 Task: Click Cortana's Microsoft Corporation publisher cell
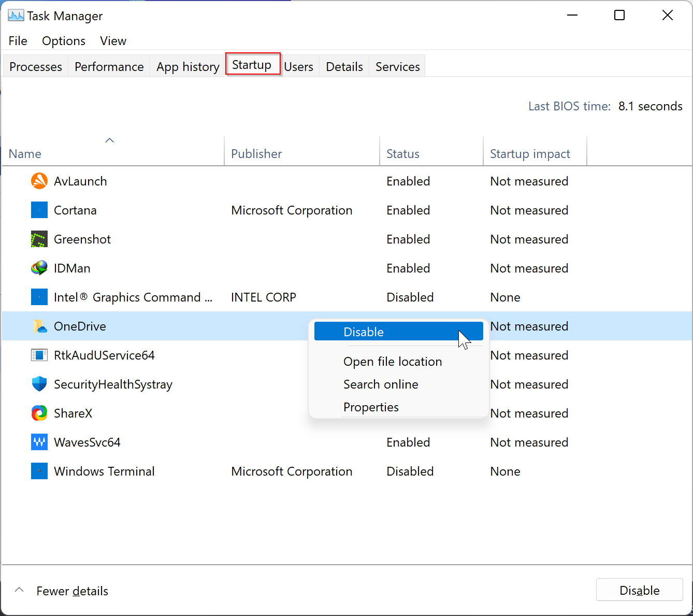tap(292, 210)
